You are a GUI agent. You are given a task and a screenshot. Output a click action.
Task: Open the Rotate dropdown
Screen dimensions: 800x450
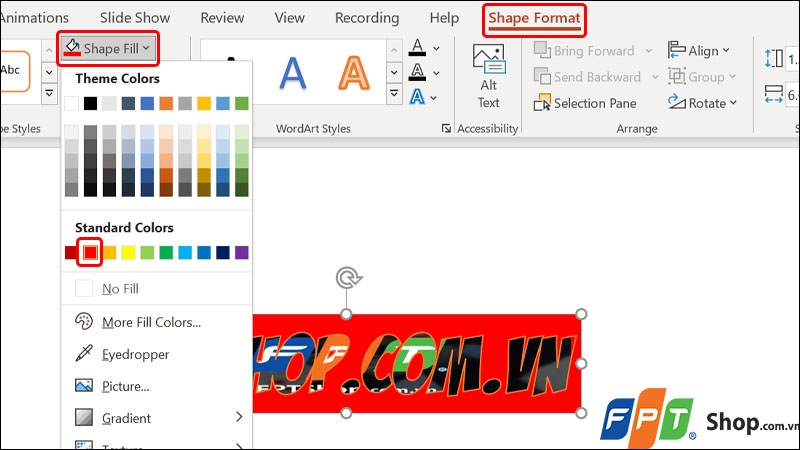tap(702, 103)
